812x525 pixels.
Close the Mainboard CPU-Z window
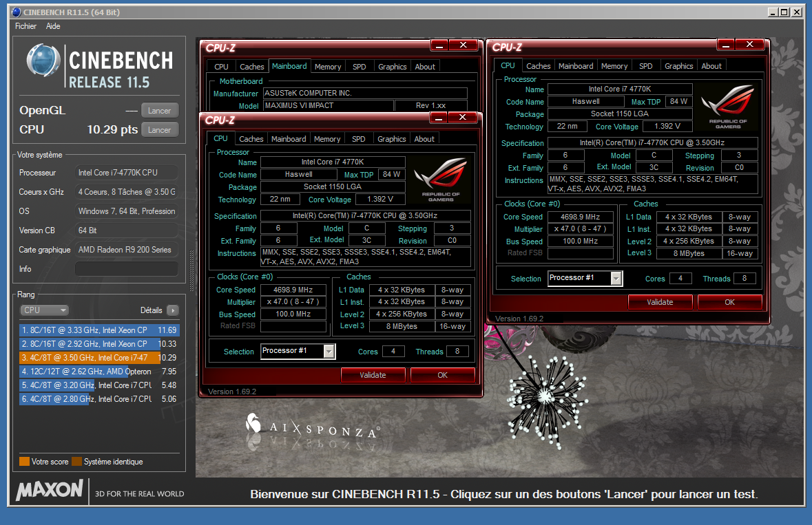(463, 45)
